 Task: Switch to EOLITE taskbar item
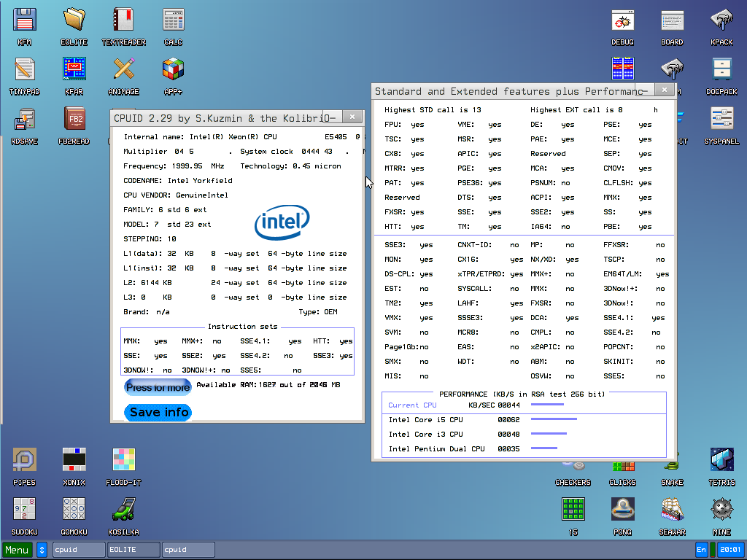coord(133,550)
